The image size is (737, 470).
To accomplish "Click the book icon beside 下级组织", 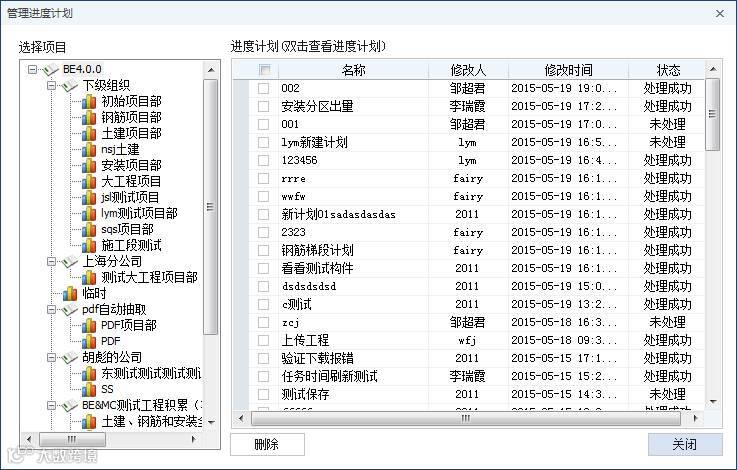I will tap(70, 86).
